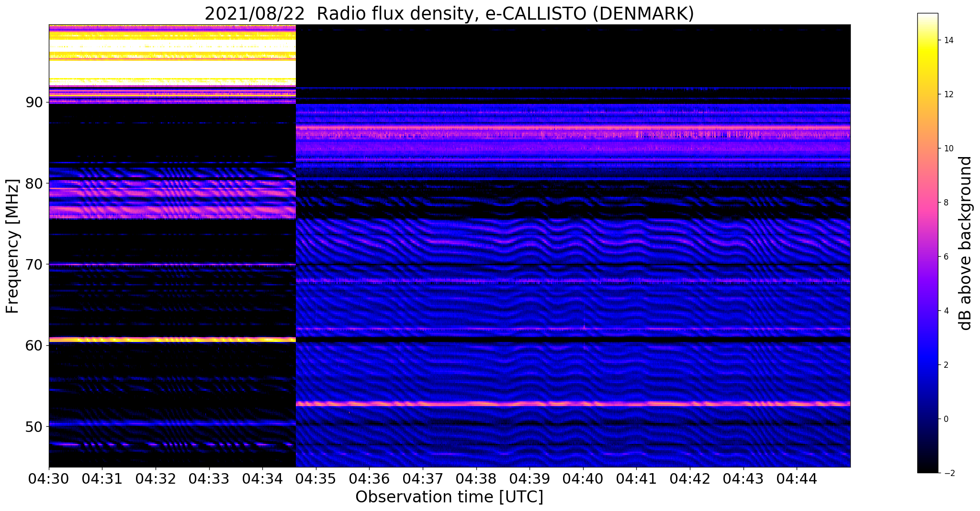980x511 pixels.
Task: Click the 50 MHz frequency tick label
Action: (34, 426)
